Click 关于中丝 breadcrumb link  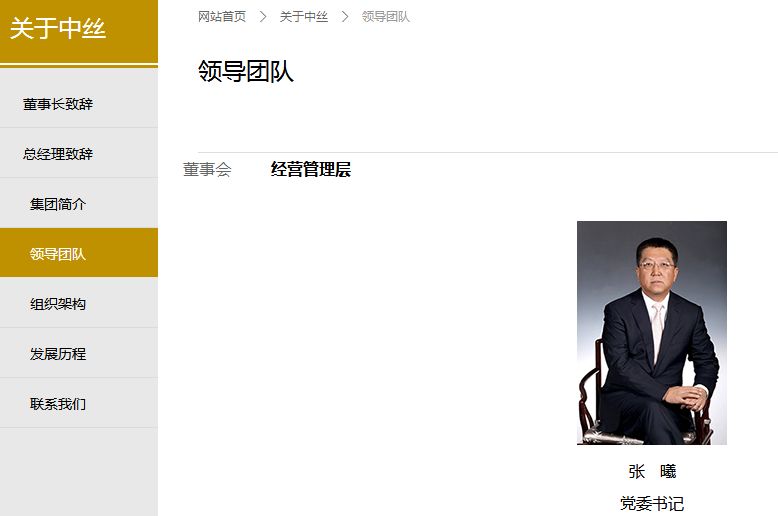click(304, 17)
